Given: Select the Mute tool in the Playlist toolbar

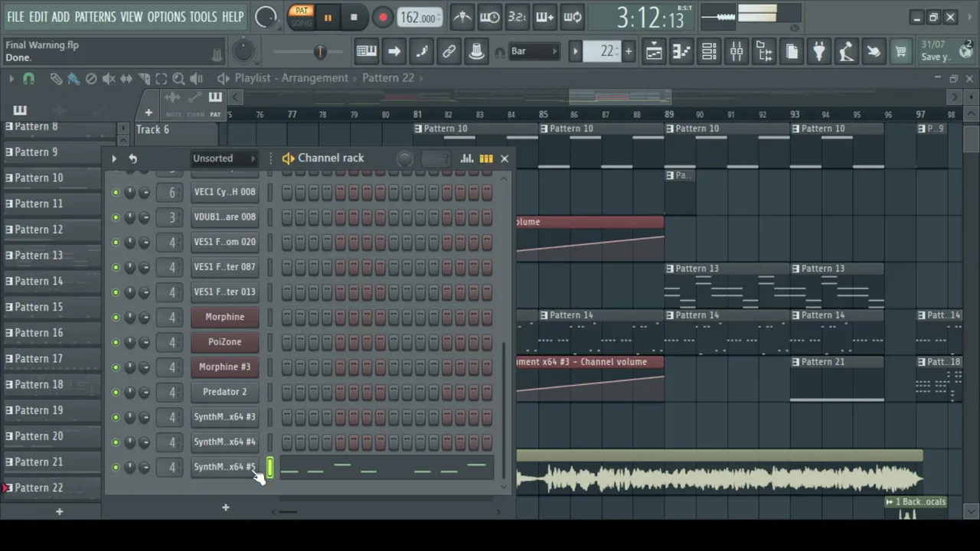Looking at the screenshot, I should [x=109, y=78].
